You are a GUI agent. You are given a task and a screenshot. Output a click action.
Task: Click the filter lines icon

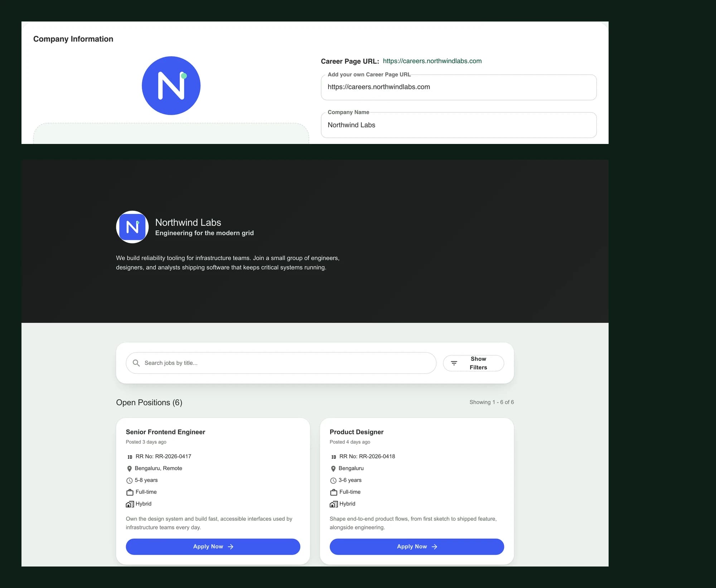click(454, 363)
